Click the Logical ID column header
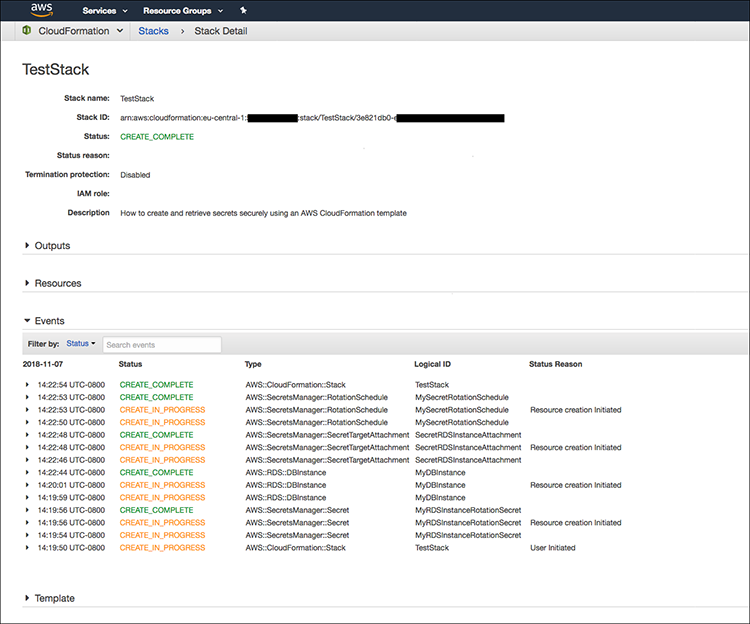750x624 pixels. [x=432, y=364]
